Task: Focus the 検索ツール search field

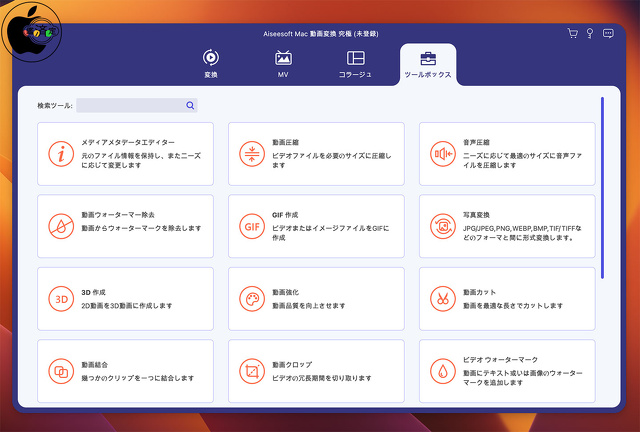Action: tap(137, 105)
